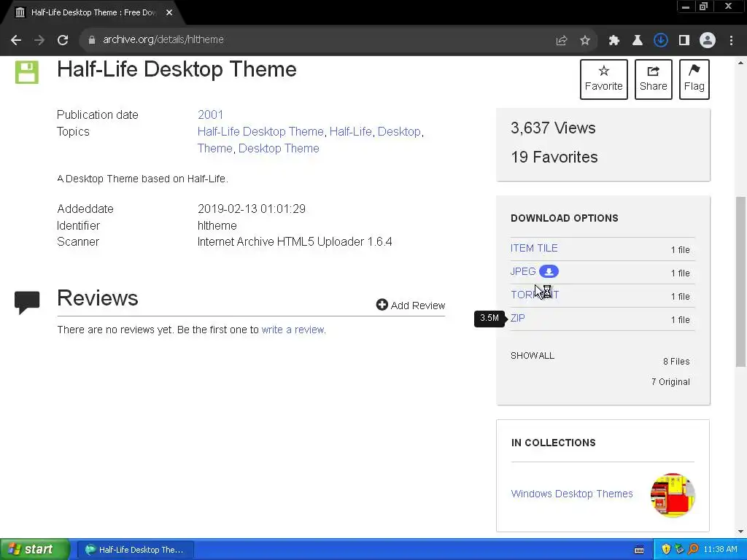
Task: Click the Addeddate value 2019-02-13 01:01:29
Action: tap(252, 209)
